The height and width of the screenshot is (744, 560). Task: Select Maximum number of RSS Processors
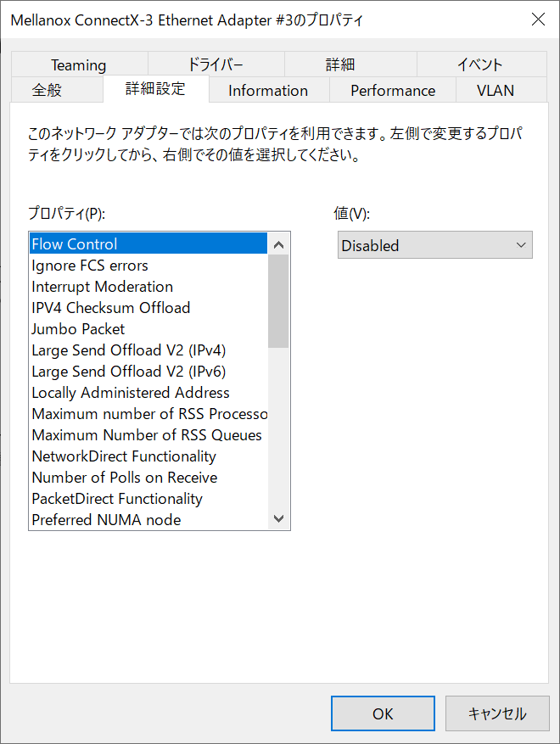[x=148, y=414]
